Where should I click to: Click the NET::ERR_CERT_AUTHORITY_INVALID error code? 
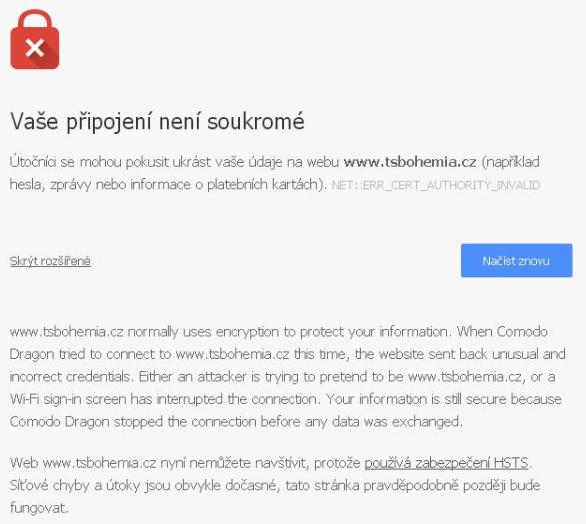click(x=436, y=185)
